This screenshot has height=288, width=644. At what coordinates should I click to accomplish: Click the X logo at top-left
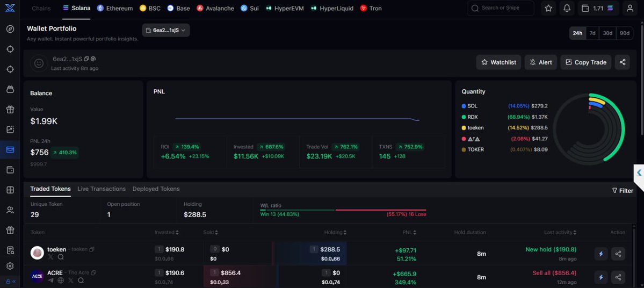click(x=10, y=8)
